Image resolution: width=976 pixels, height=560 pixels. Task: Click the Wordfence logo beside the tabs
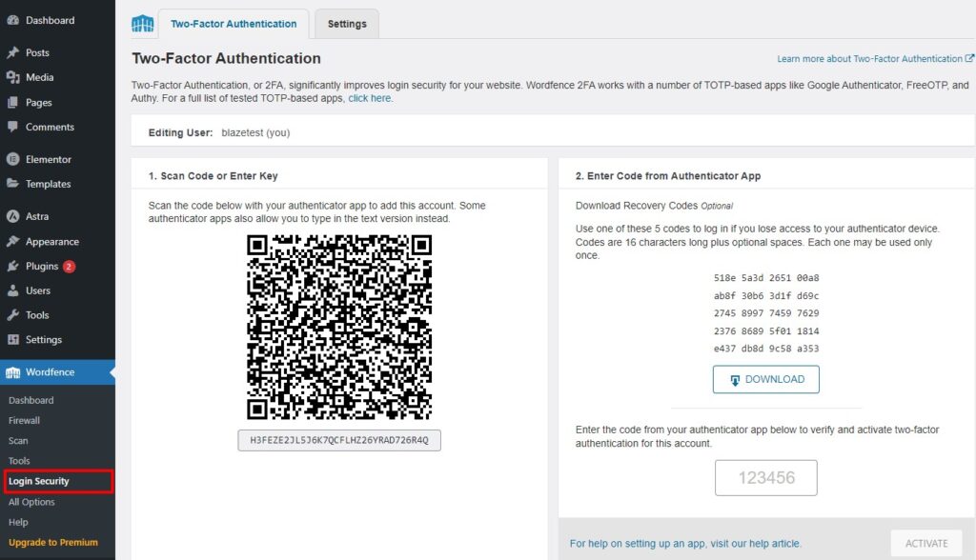pyautogui.click(x=143, y=24)
